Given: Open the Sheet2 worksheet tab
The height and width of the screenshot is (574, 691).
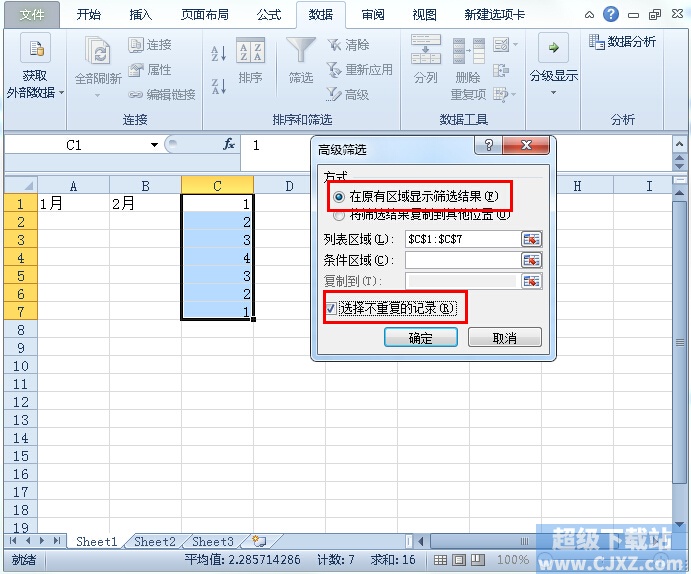Looking at the screenshot, I should click(155, 542).
